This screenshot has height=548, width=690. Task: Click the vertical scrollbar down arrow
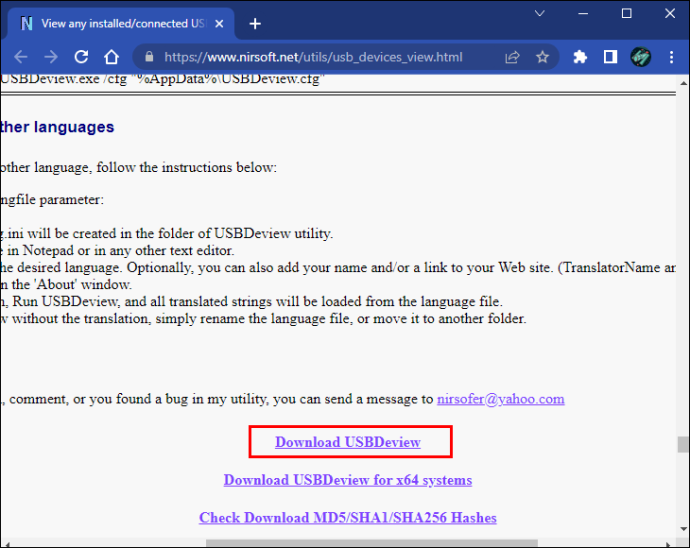[x=683, y=529]
